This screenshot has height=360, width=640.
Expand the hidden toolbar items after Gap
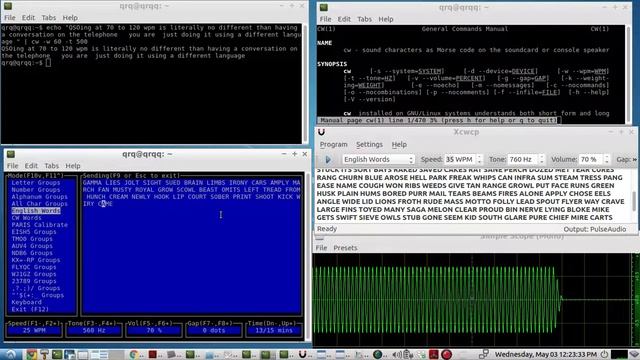[635, 159]
